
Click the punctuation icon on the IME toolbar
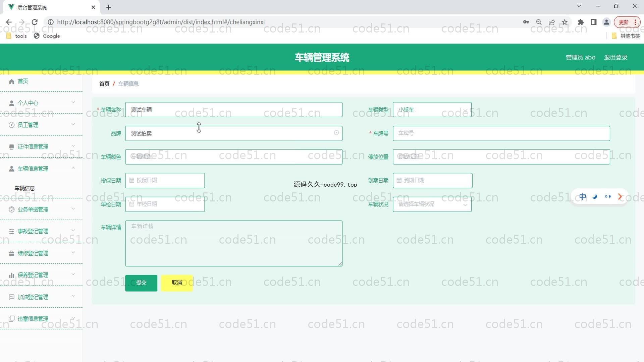[x=607, y=197]
